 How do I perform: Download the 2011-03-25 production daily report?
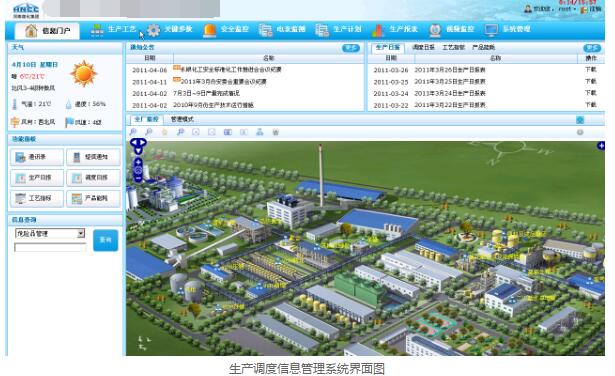(590, 81)
